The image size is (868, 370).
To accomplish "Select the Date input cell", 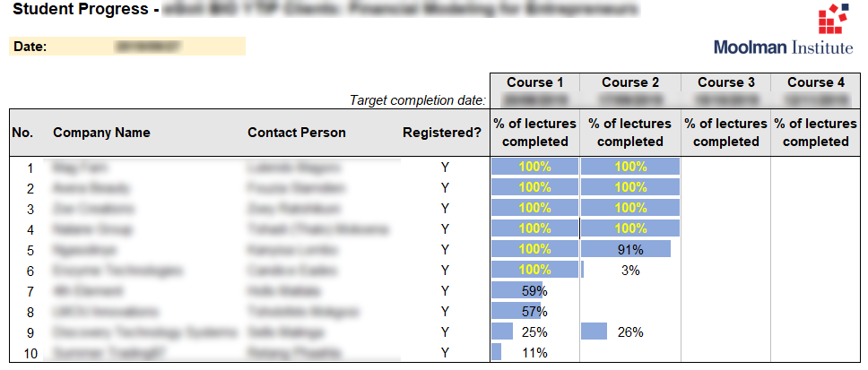I will [150, 47].
